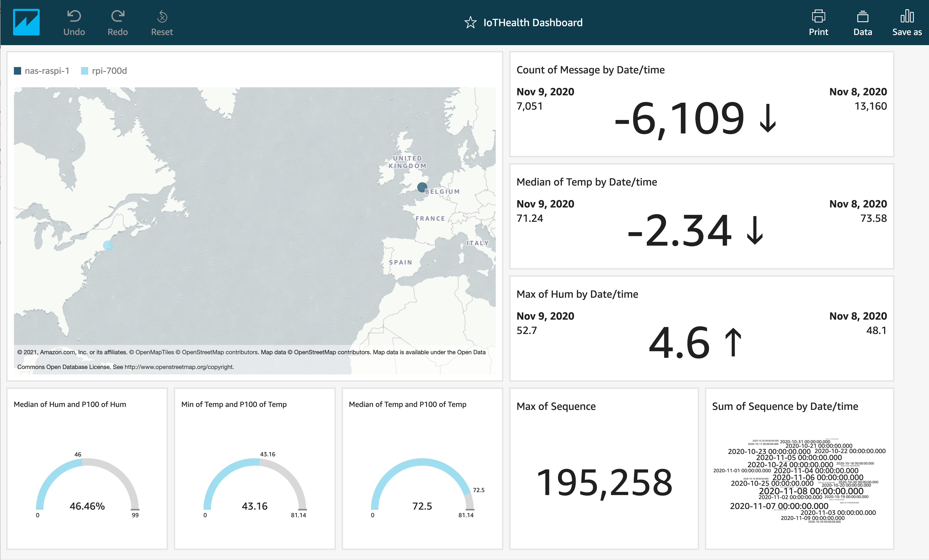929x560 pixels.
Task: Click the 43.16 min temp gauge
Action: coord(254,506)
